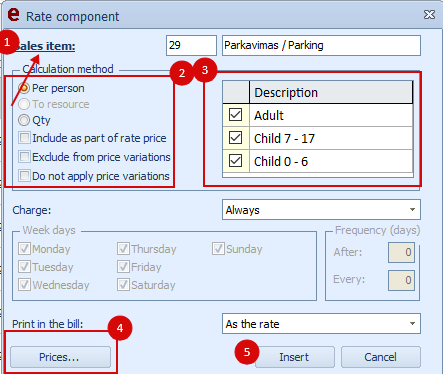Enable Include as part of rate price
Viewport: 443px width, 374px height.
(x=24, y=138)
